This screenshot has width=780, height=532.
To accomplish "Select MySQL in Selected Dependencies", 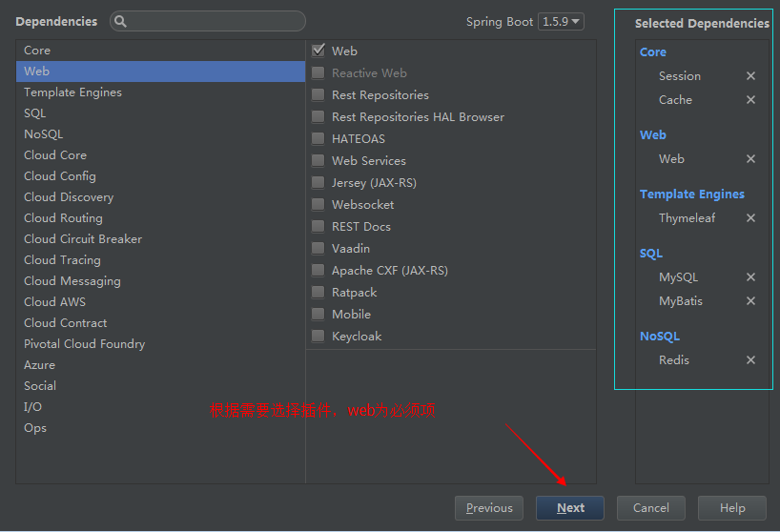I will pyautogui.click(x=679, y=276).
